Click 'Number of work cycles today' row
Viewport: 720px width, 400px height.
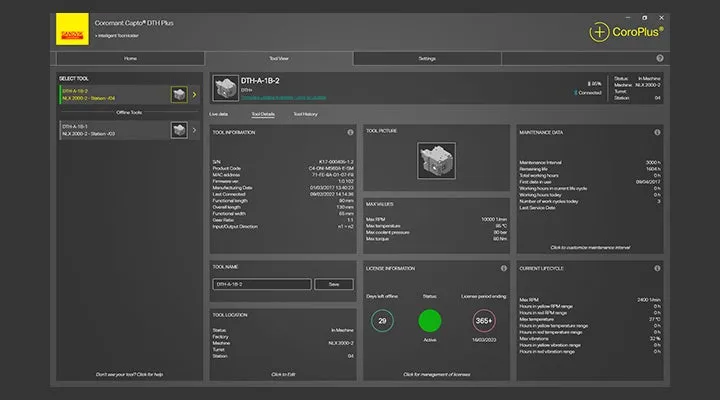pos(590,201)
